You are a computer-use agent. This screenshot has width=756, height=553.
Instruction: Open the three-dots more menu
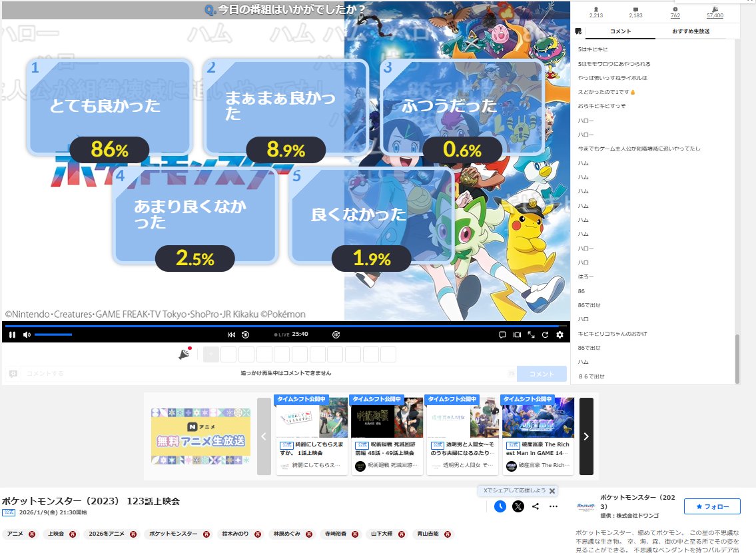coord(553,506)
